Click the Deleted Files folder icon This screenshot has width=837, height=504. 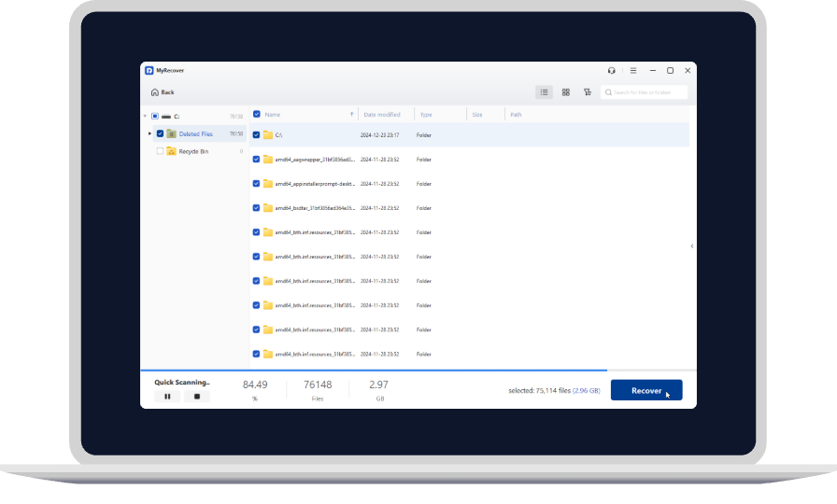(172, 133)
